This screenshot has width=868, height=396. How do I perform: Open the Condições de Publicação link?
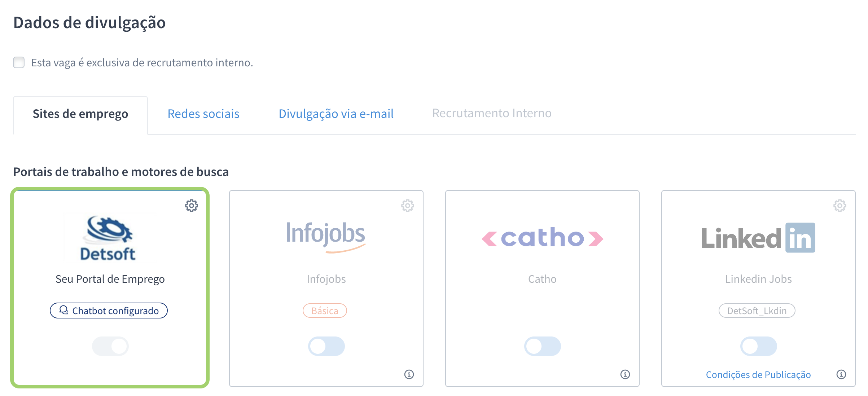pos(758,375)
